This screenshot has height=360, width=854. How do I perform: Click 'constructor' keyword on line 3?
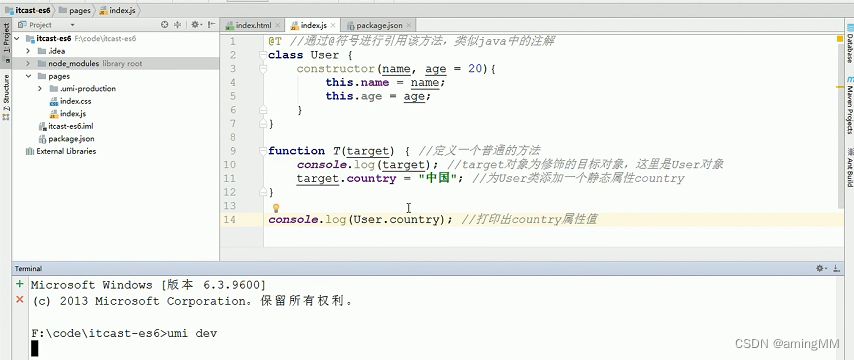click(336, 69)
